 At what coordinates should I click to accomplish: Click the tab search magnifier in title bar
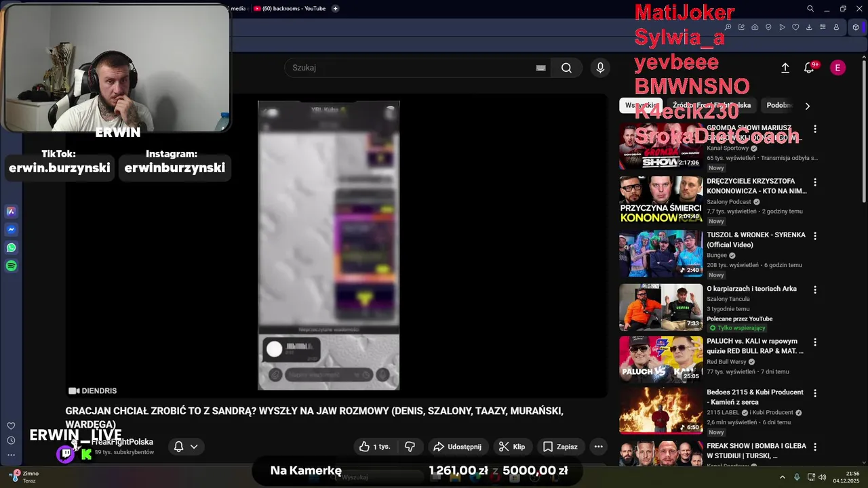[810, 9]
